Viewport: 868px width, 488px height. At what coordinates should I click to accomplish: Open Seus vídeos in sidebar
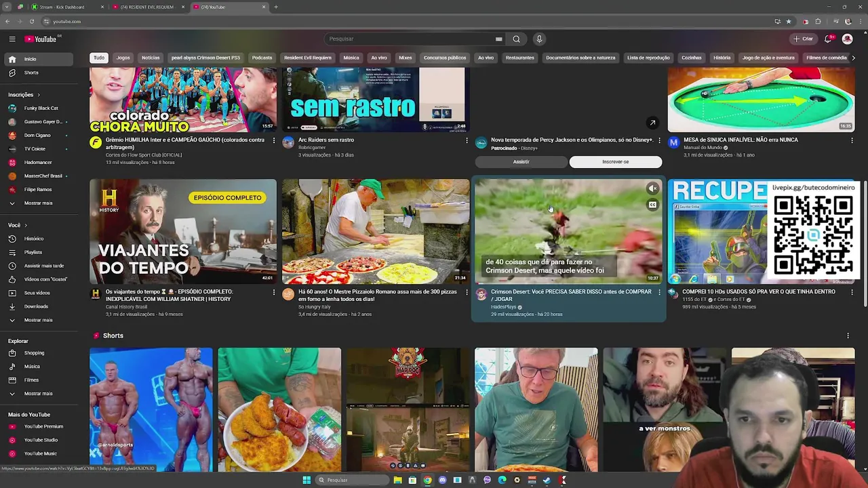(38, 293)
